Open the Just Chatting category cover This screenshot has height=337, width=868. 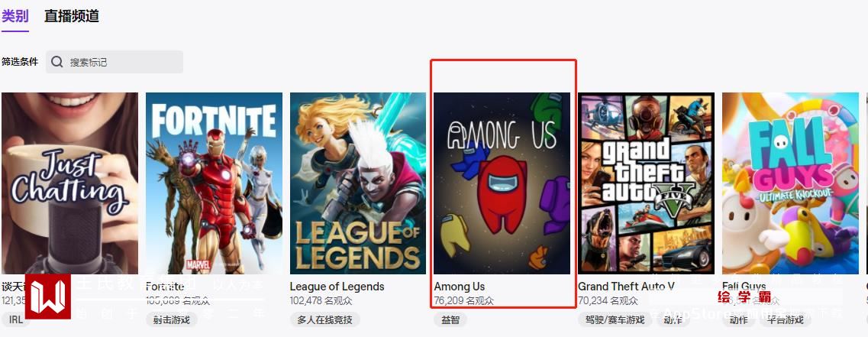[x=69, y=183]
